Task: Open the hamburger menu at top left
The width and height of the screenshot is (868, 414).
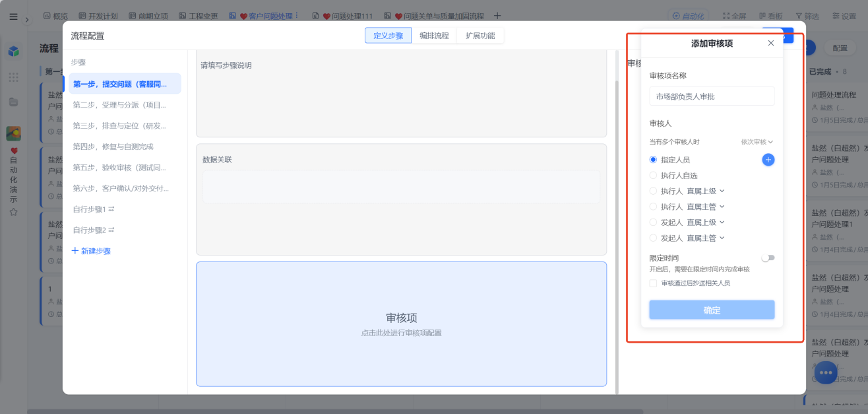Action: [x=13, y=16]
